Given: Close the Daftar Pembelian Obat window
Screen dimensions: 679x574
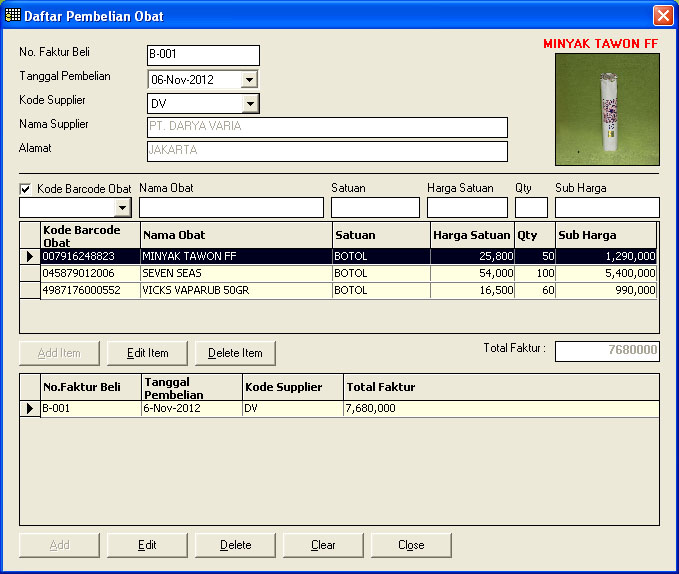Looking at the screenshot, I should coord(662,16).
